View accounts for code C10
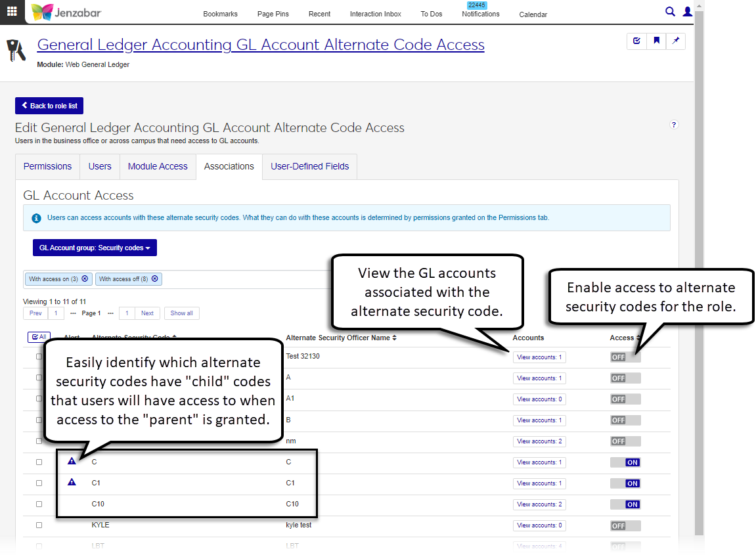The height and width of the screenshot is (555, 756). coord(539,504)
